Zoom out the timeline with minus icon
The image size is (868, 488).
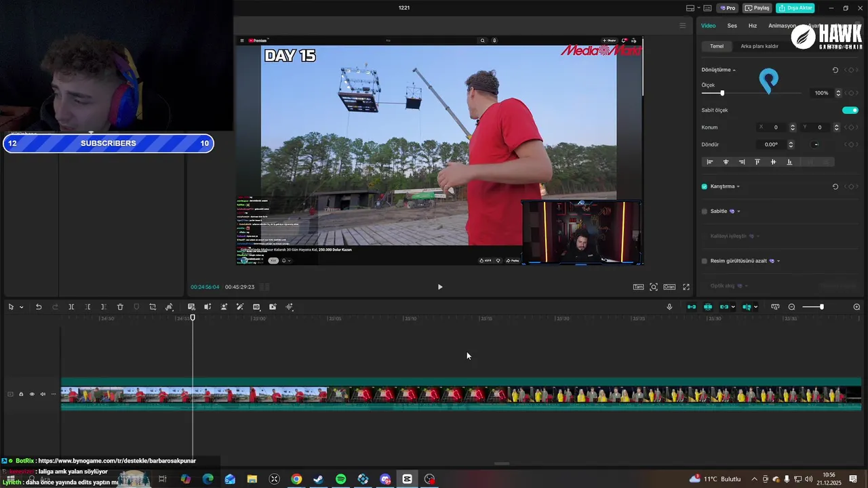pos(791,307)
